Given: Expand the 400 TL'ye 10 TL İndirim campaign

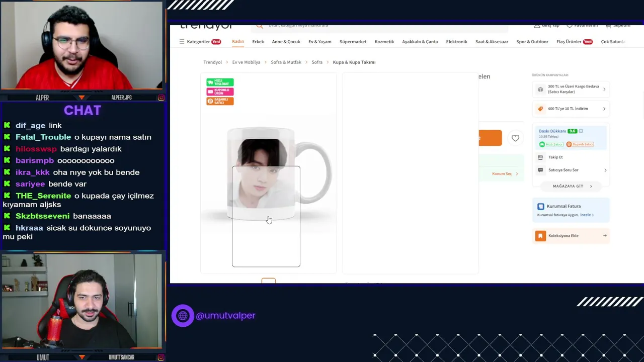Looking at the screenshot, I should (x=604, y=109).
